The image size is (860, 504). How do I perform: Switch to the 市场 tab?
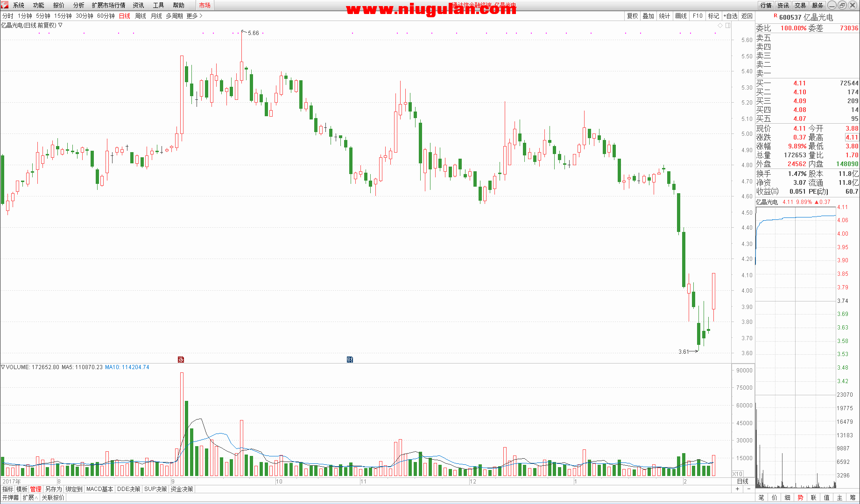click(x=204, y=5)
